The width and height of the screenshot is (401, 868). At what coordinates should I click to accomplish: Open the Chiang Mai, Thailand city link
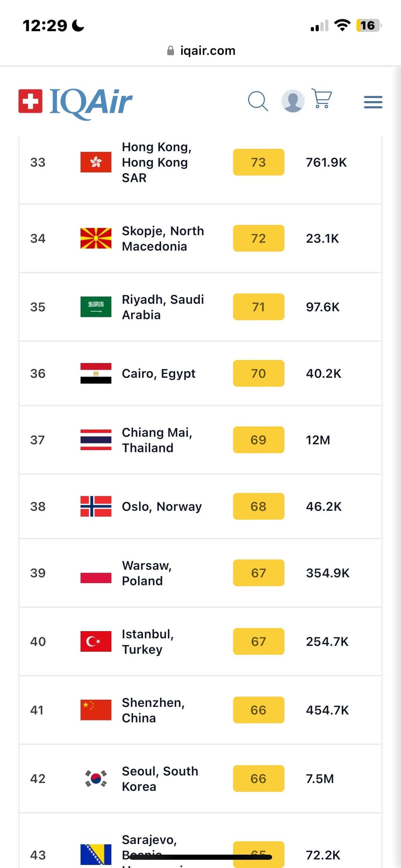pos(157,440)
